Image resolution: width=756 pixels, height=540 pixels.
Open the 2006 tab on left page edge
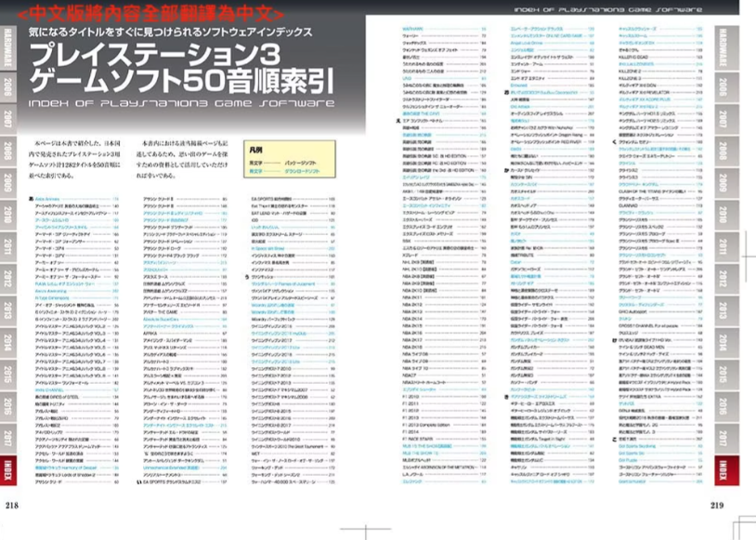click(8, 86)
